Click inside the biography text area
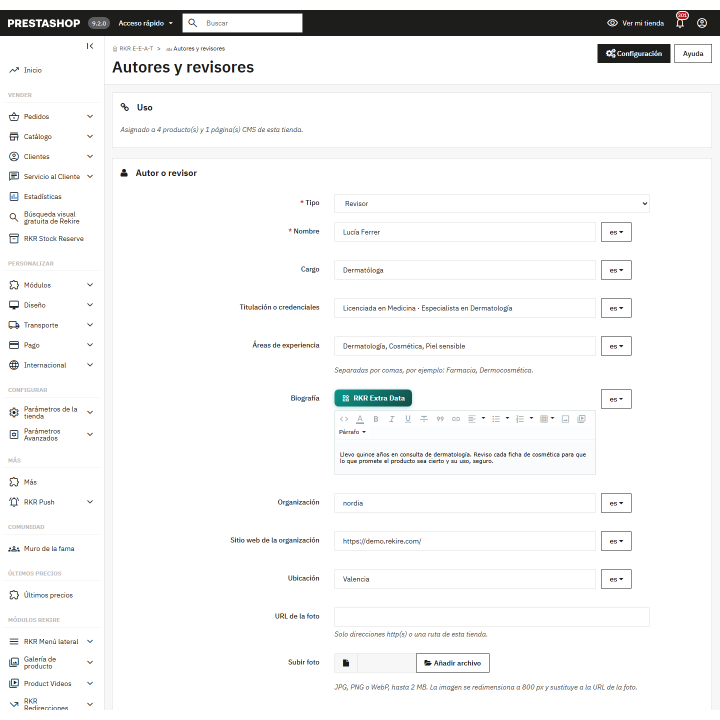The image size is (720, 720). click(465, 457)
